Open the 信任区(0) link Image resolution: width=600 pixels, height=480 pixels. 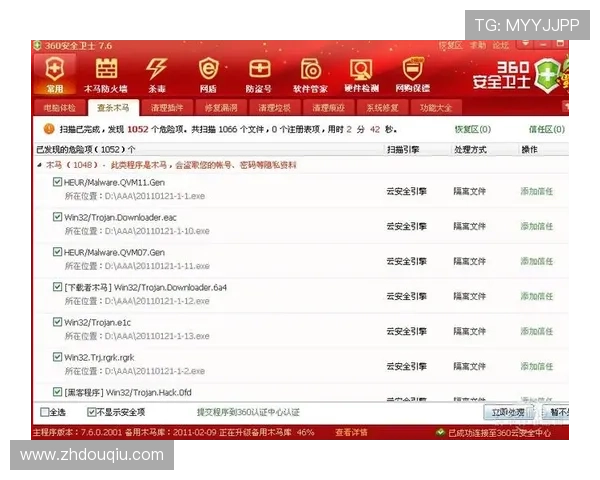point(547,129)
